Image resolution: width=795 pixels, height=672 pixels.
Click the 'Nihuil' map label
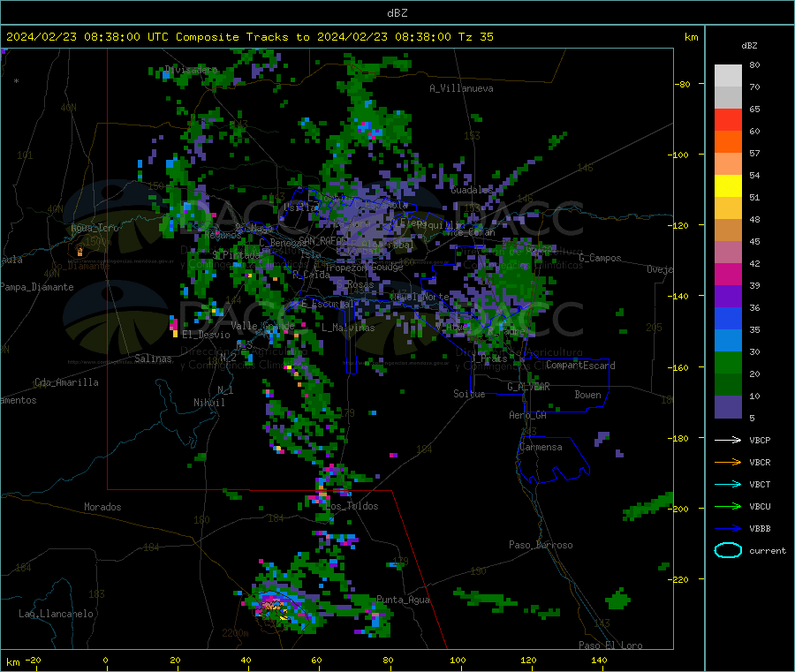click(x=208, y=403)
